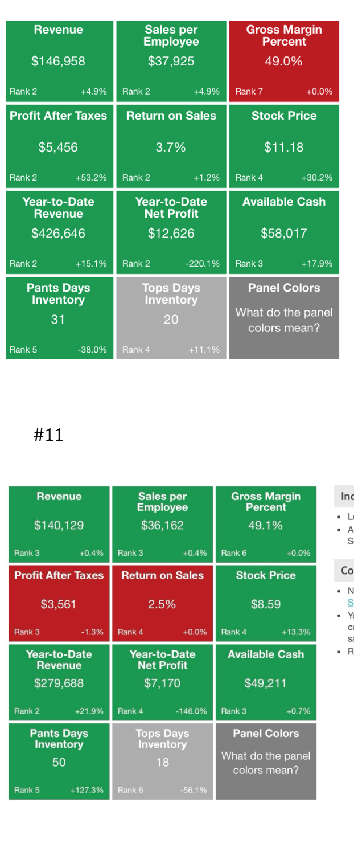The image size is (354, 868).
Task: Select the Year-to-Date Net Profit tile
Action: [x=170, y=228]
